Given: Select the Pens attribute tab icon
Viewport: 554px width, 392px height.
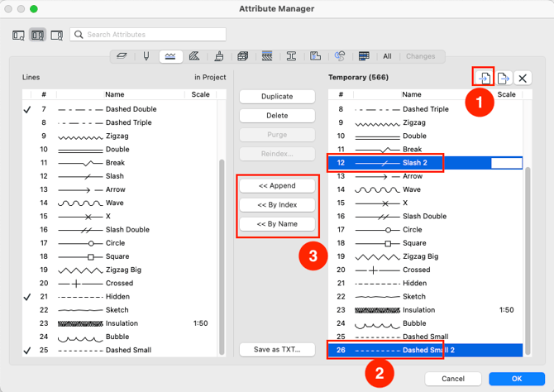Looking at the screenshot, I should [x=146, y=56].
